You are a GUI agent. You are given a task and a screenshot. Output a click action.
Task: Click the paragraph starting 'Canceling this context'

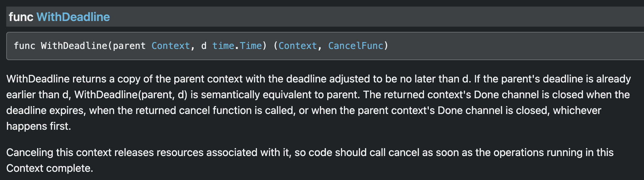[x=310, y=160]
